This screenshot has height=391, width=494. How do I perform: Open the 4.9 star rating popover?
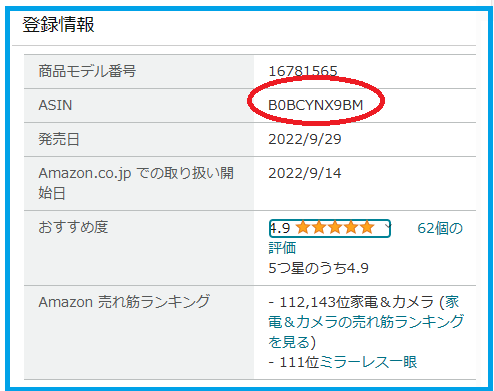tap(329, 228)
